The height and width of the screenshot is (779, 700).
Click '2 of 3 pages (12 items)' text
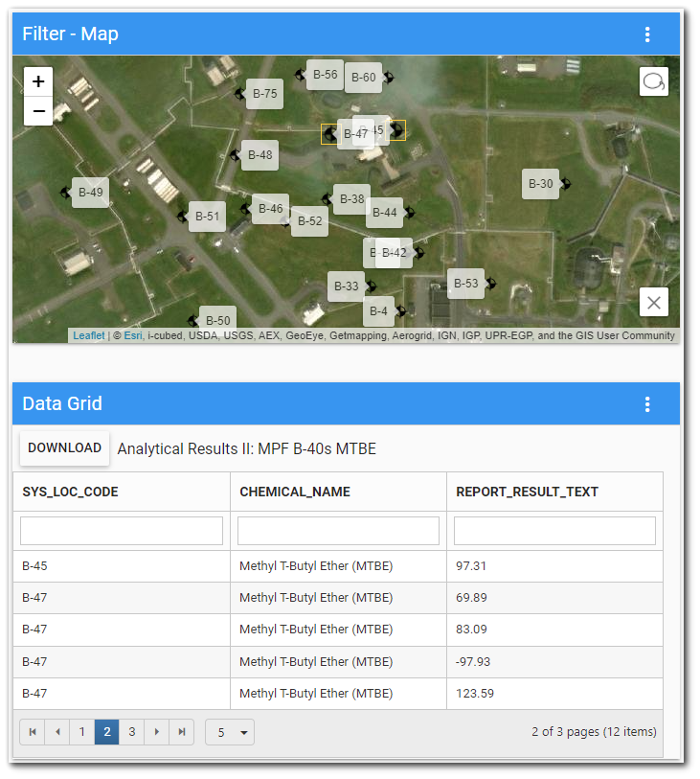coord(595,732)
